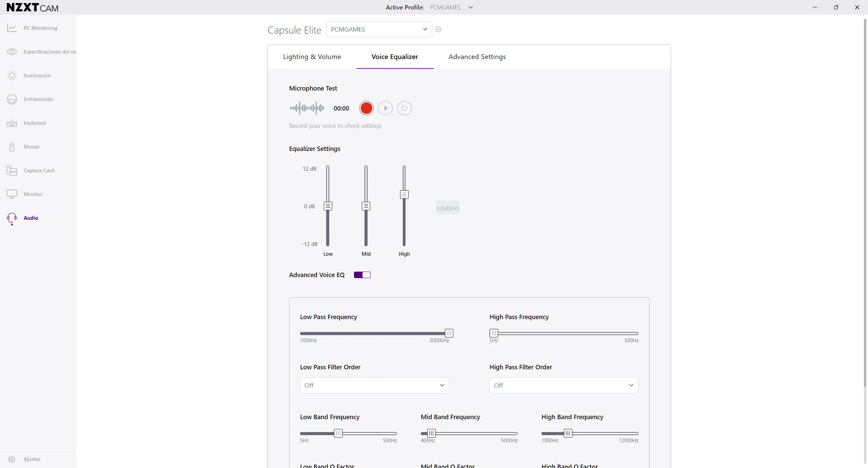Navigate to Enfriamiento section

38,99
